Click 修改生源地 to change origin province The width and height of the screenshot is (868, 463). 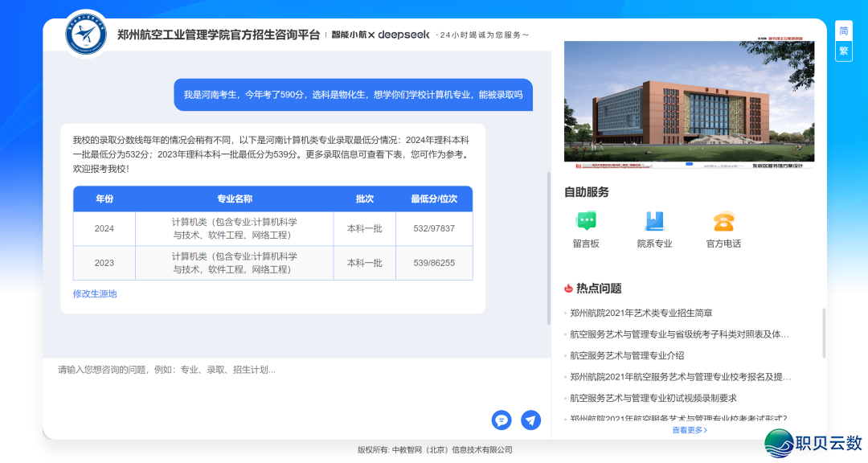95,294
